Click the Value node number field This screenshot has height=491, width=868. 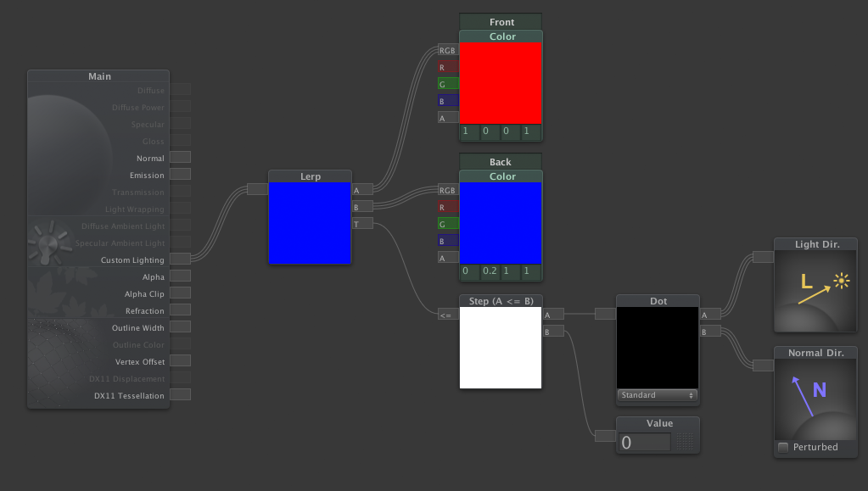click(x=645, y=443)
